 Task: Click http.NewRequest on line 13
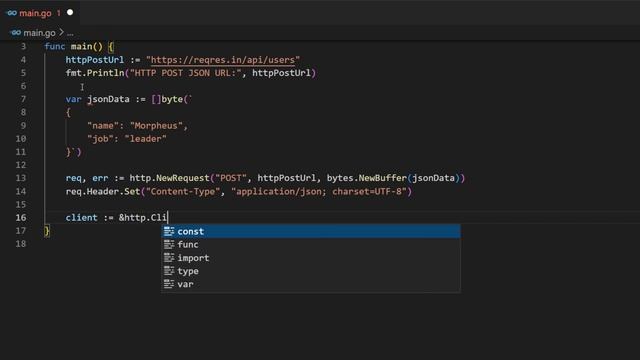(169, 178)
